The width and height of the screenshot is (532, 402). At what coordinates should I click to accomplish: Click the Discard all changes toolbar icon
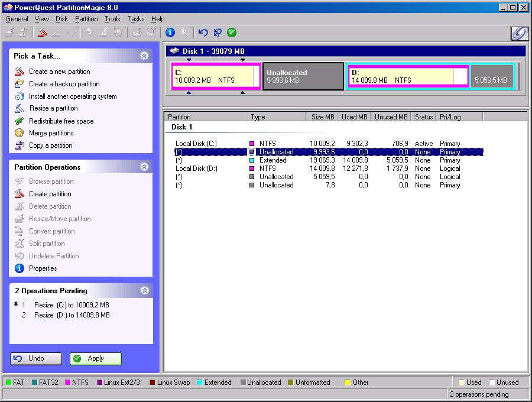click(217, 33)
